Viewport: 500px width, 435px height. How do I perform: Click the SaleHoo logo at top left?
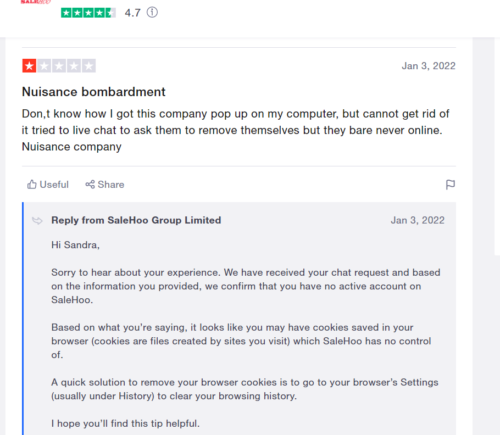(x=36, y=2)
